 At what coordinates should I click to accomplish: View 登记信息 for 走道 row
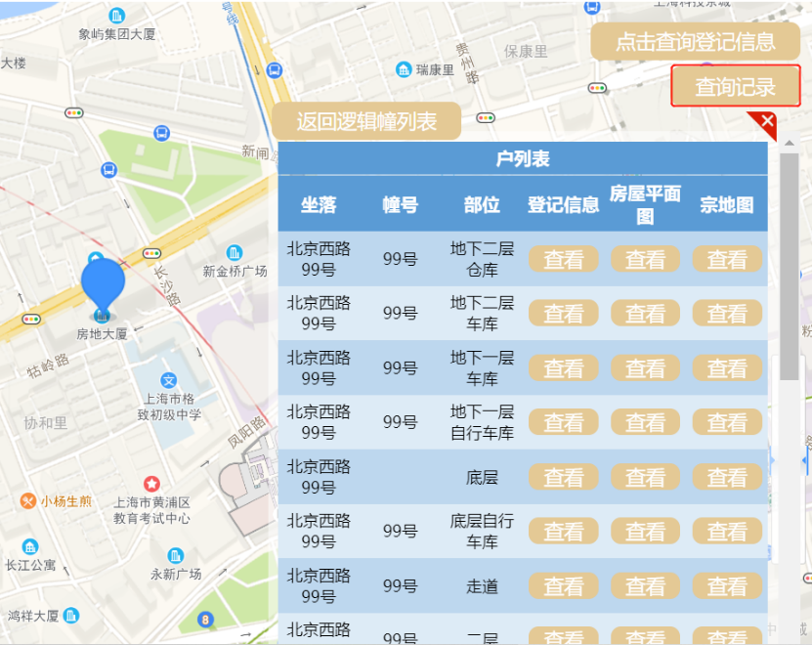[x=564, y=586]
